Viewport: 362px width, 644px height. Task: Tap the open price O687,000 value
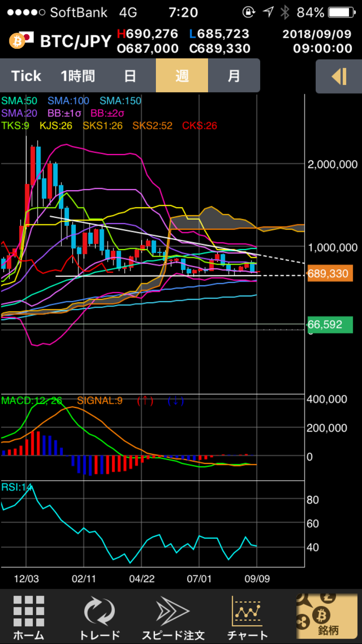(147, 48)
